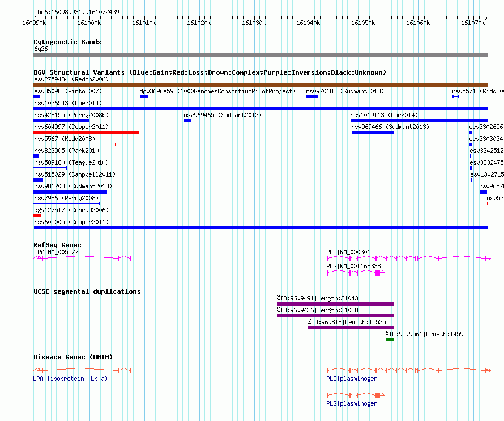Screen dimensions: 504x421
Task: Select the esv3342512 variant label
Action: pos(486,151)
